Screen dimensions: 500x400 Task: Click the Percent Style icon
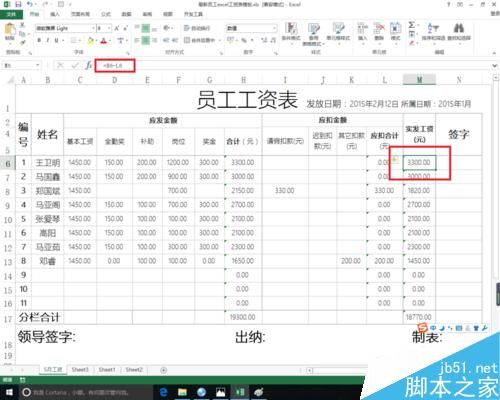pyautogui.click(x=244, y=40)
